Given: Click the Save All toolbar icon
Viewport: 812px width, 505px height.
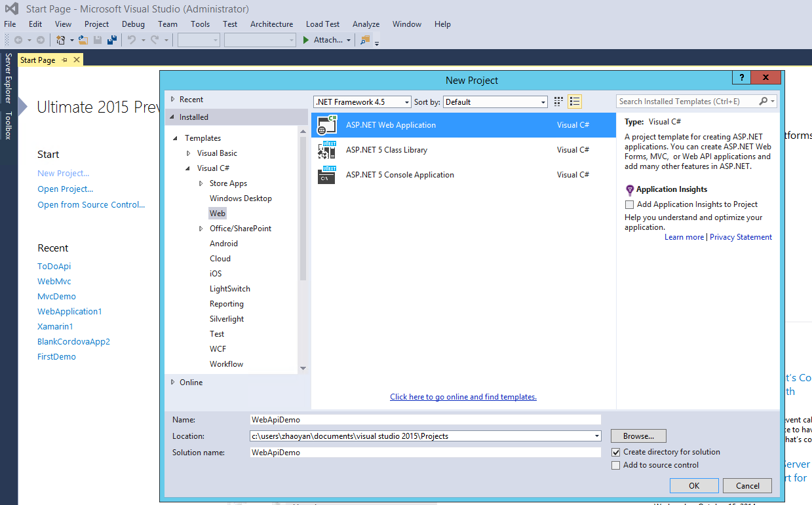Looking at the screenshot, I should (x=112, y=40).
